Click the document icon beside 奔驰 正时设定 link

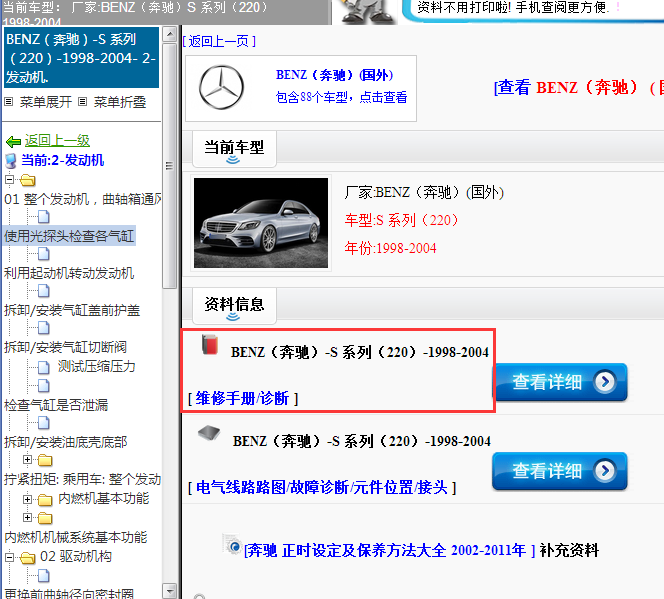[232, 544]
